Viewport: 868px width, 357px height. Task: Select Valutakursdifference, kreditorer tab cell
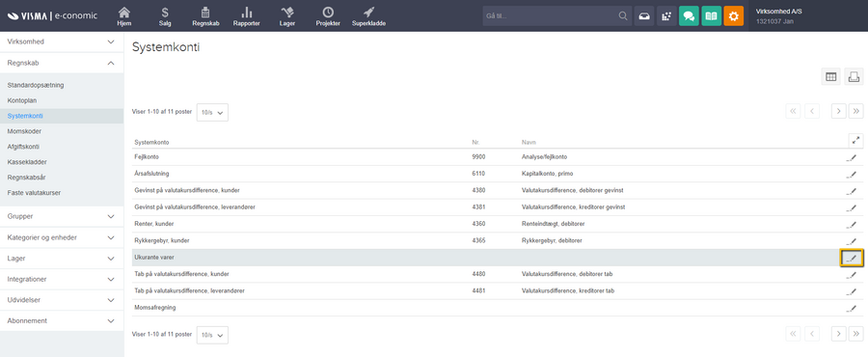click(567, 290)
